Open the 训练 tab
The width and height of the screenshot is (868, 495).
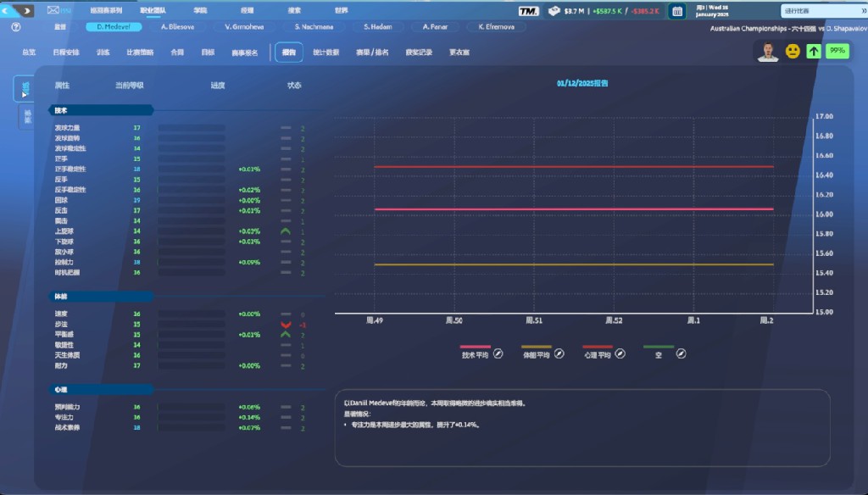(103, 53)
